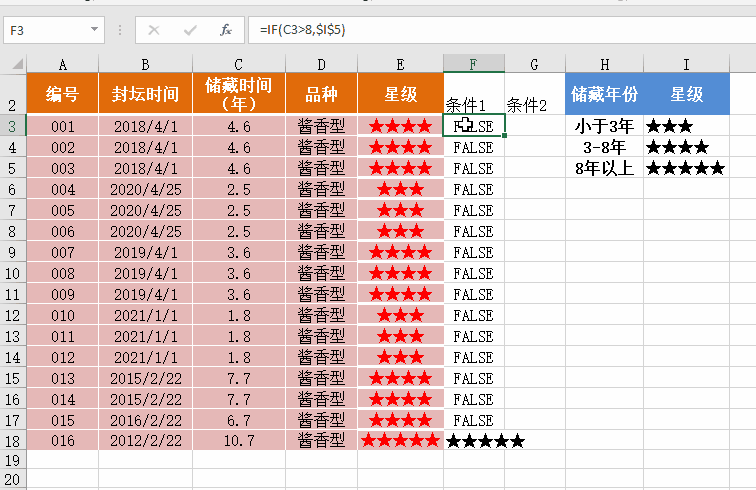
Task: Select date 2020/4/25 in row 6
Action: pyautogui.click(x=145, y=190)
